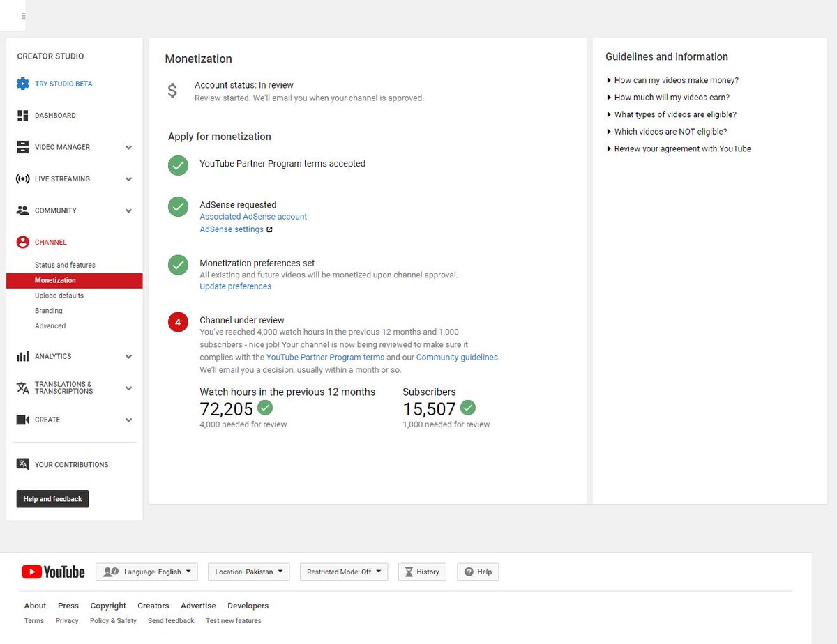Select the Monetization submenu item
The image size is (837, 644).
tap(75, 280)
